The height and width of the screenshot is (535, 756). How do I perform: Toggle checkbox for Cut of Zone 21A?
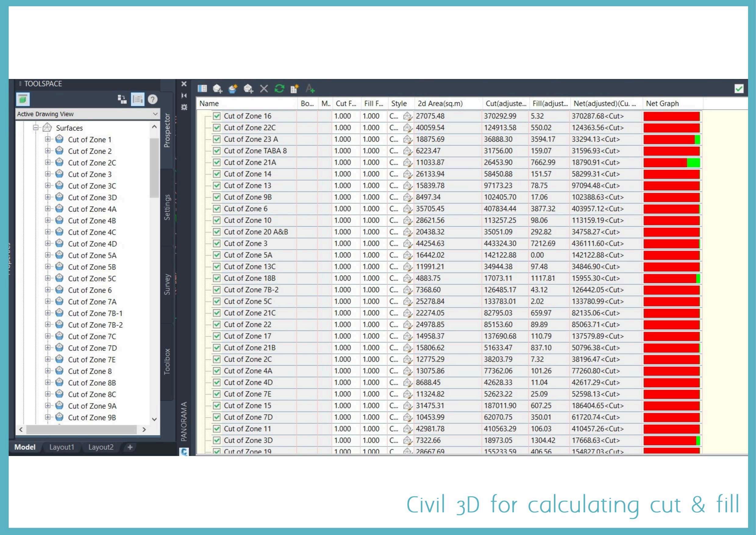click(217, 162)
